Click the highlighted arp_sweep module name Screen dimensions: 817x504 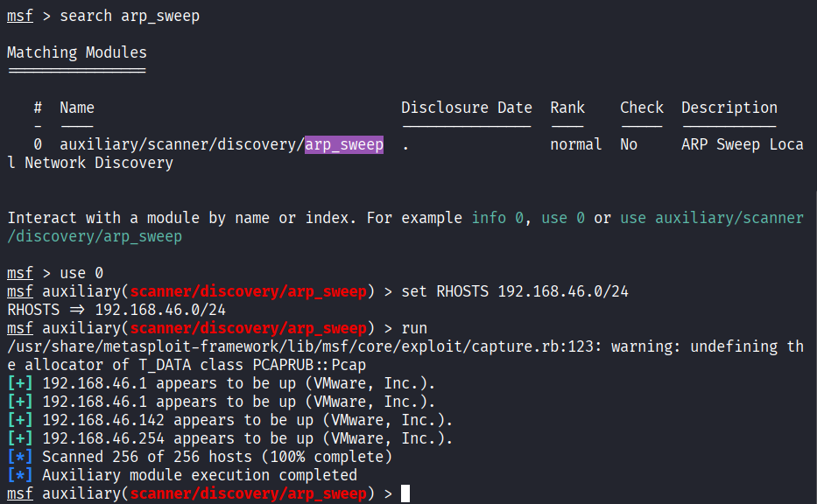[343, 144]
